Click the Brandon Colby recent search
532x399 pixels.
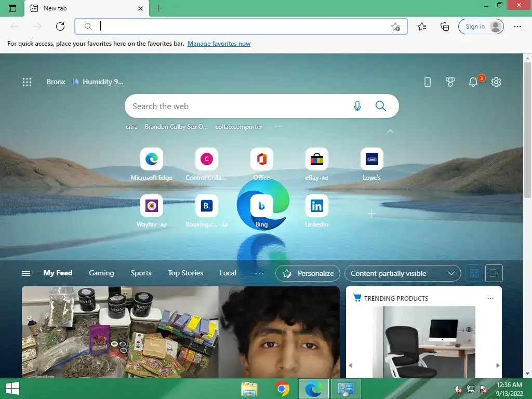click(176, 127)
